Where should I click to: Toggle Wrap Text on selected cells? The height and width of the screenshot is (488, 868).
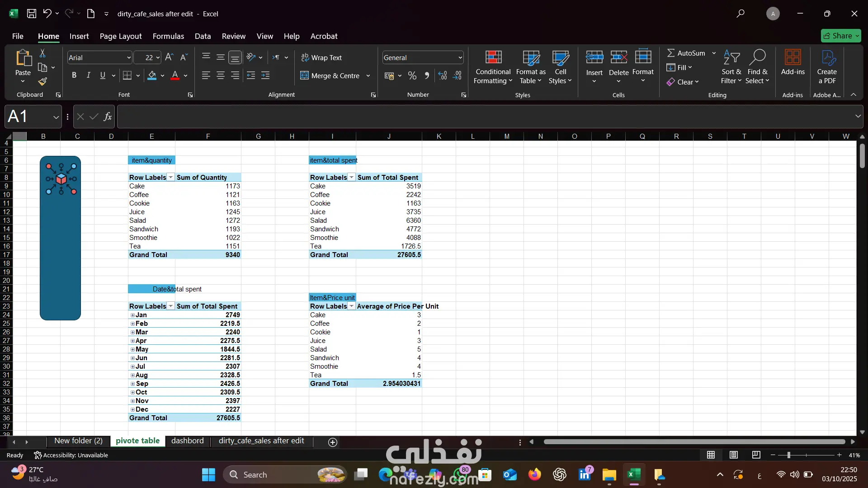coord(321,57)
